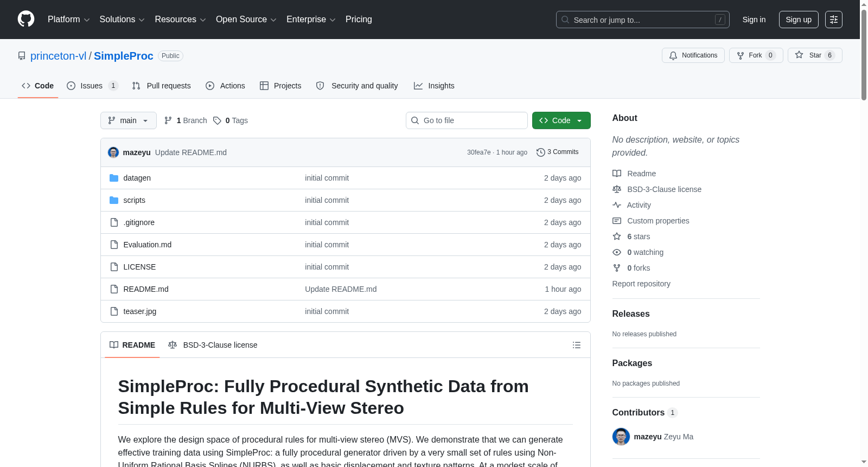Select the LICENSE file icon

click(114, 267)
